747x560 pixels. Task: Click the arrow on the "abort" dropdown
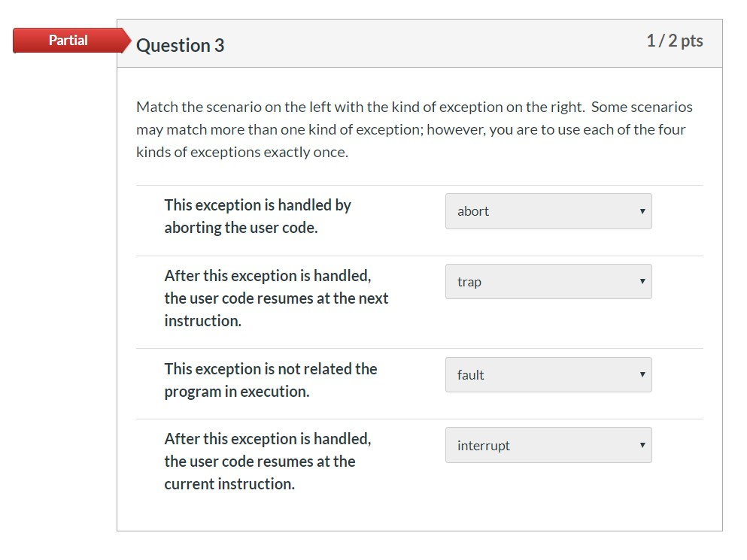(x=642, y=211)
